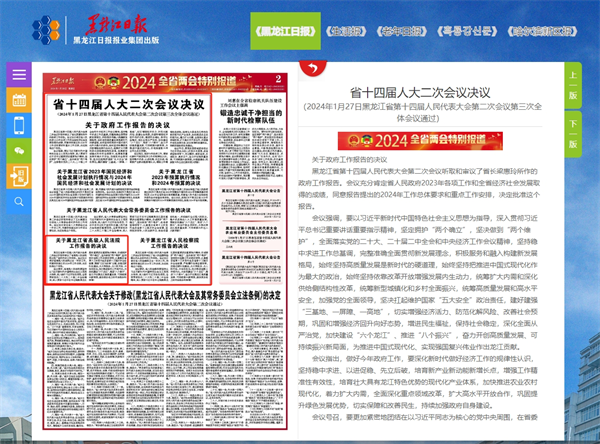Open the orange calendar date picker icon
Screen dimensions: 600x444
(19, 100)
